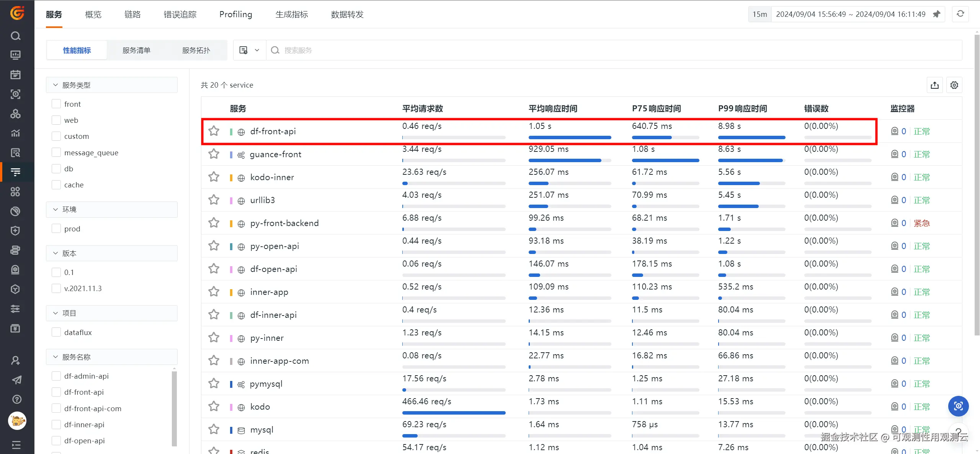This screenshot has width=980, height=454.
Task: Open the guance-front service link
Action: click(x=275, y=154)
